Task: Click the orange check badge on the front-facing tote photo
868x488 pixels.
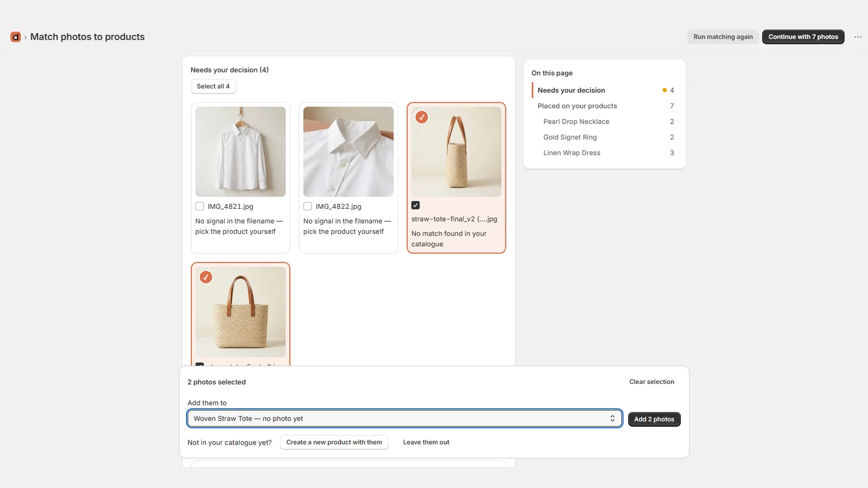Action: [206, 277]
